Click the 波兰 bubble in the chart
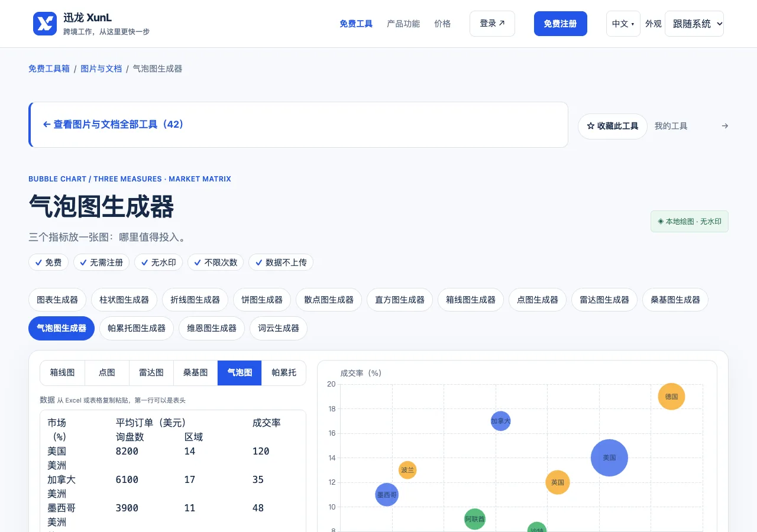This screenshot has height=532, width=757. (407, 470)
